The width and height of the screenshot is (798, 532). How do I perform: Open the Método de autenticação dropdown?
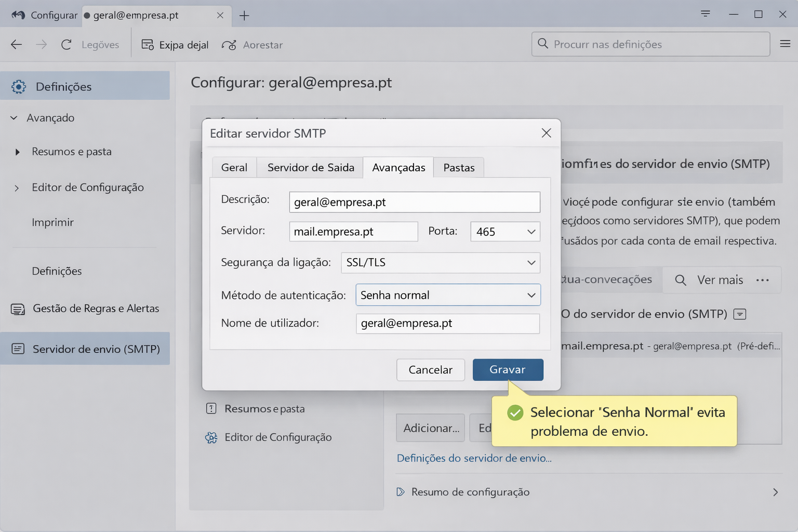pos(448,295)
